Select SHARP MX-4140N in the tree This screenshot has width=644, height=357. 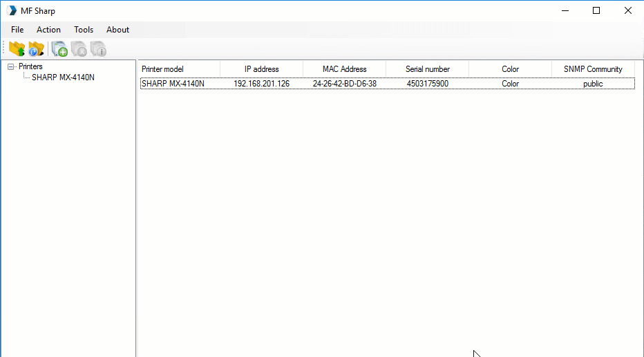pyautogui.click(x=63, y=77)
